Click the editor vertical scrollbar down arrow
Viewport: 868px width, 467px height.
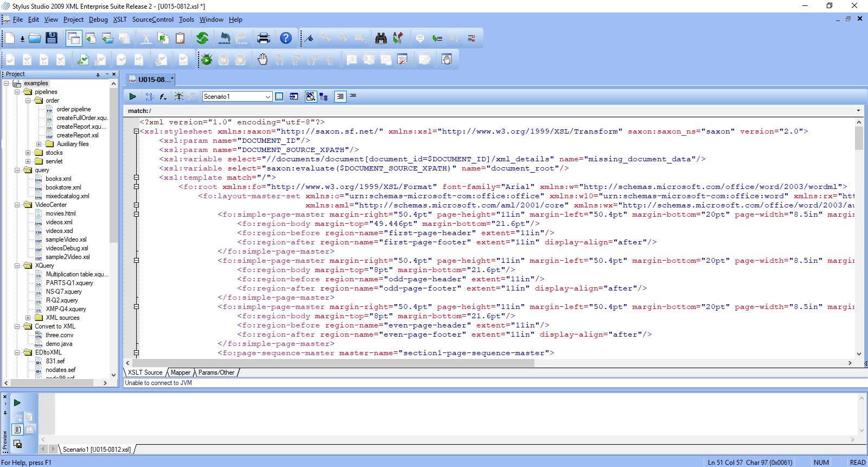[859, 354]
